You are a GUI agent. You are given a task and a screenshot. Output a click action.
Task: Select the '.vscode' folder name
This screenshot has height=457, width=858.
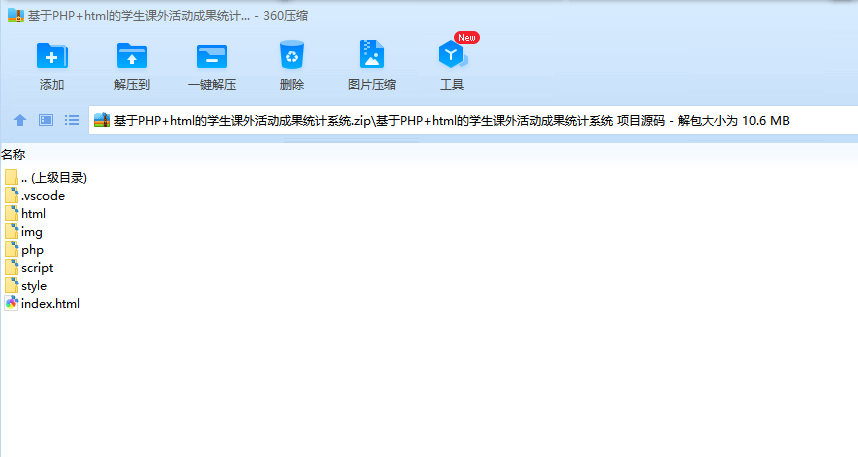point(43,195)
